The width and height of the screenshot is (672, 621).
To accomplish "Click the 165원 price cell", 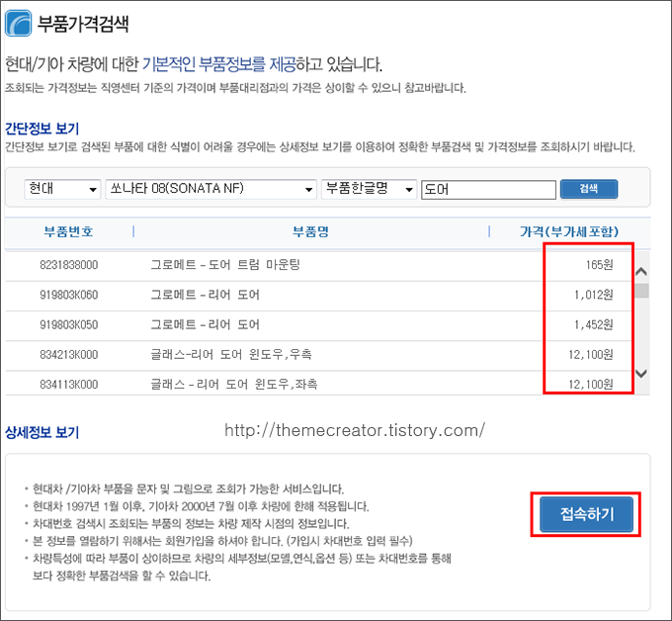I will tap(599, 265).
